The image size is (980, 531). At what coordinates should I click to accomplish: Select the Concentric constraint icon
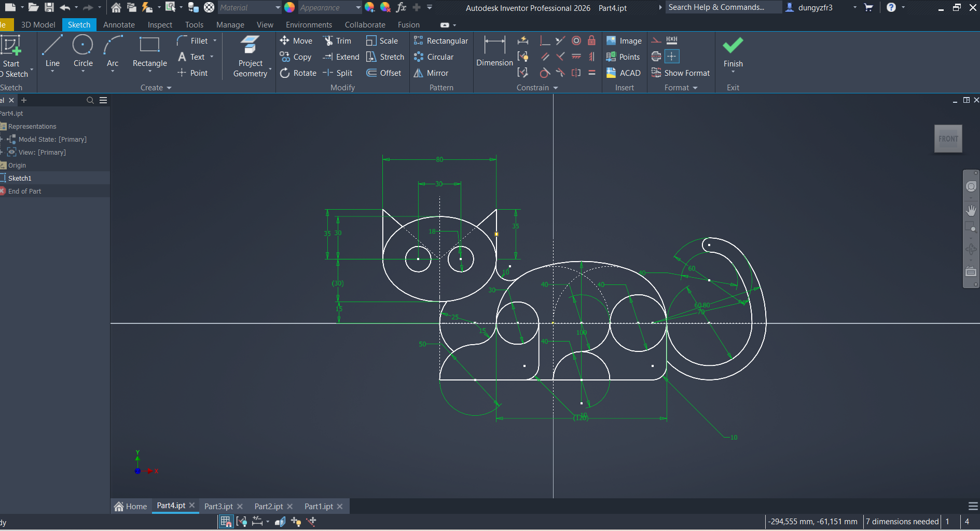tap(576, 40)
